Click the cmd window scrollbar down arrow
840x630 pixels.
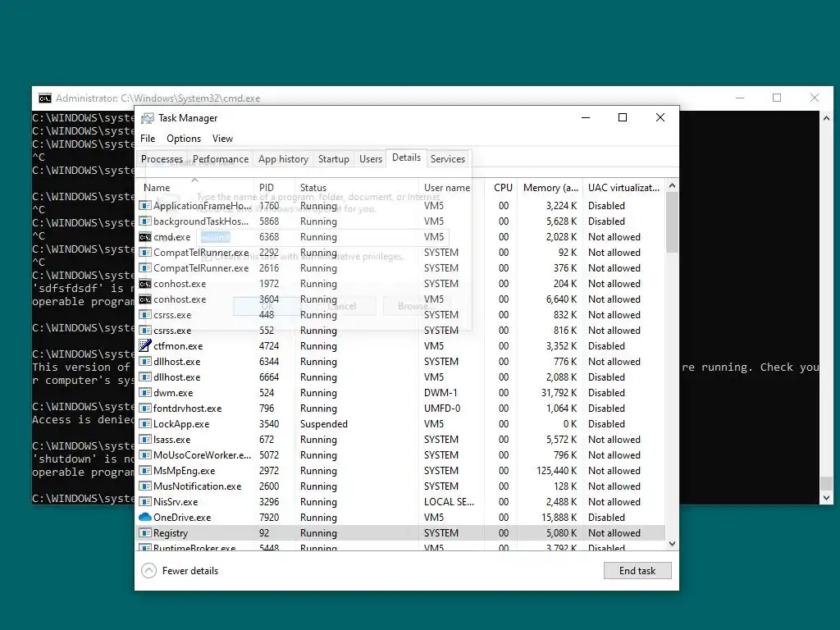click(826, 498)
